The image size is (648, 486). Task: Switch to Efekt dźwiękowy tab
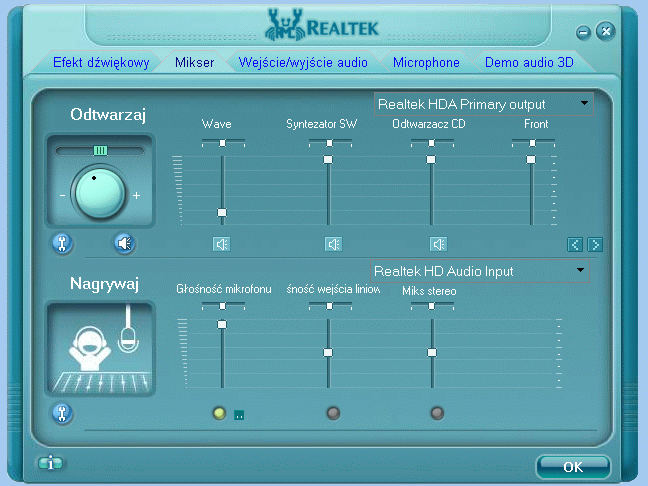[101, 62]
